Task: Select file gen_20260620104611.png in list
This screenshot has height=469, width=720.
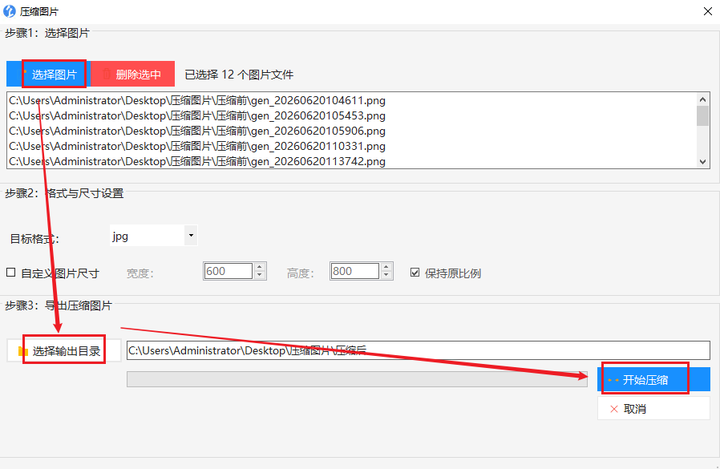Action: click(x=353, y=101)
